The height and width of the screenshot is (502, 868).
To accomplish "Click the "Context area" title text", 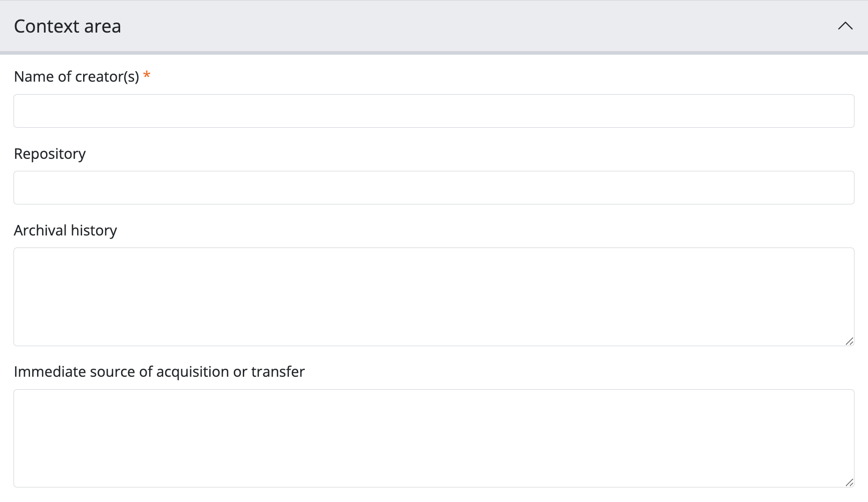I will (68, 27).
